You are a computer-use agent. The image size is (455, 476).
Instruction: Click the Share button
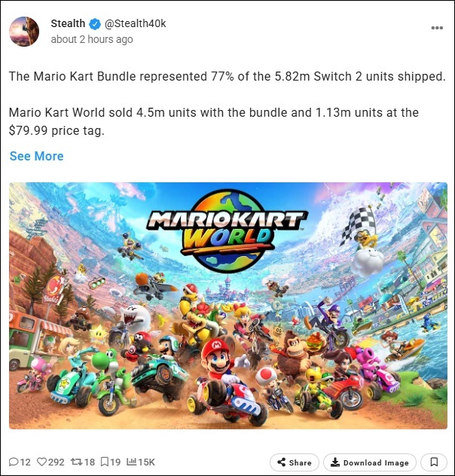(294, 462)
